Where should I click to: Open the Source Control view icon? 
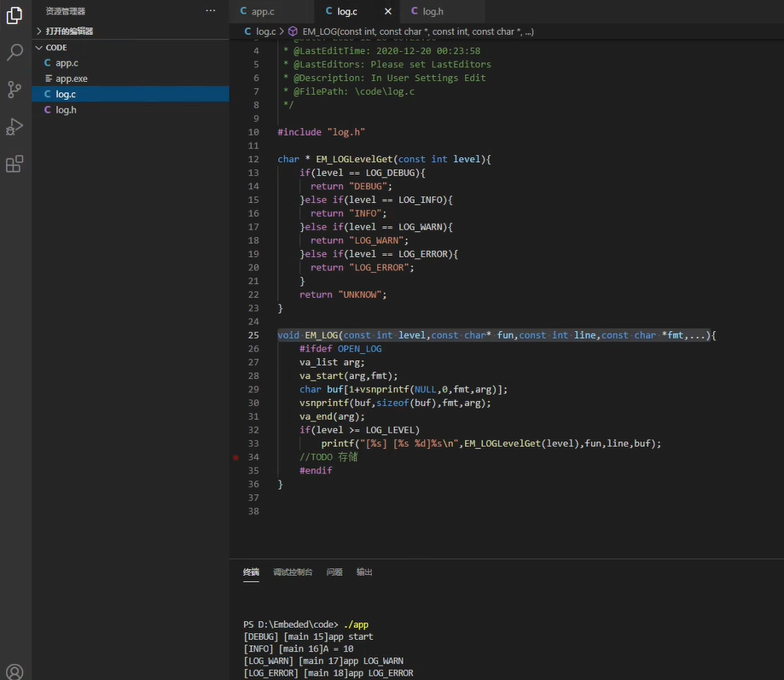pyautogui.click(x=15, y=90)
